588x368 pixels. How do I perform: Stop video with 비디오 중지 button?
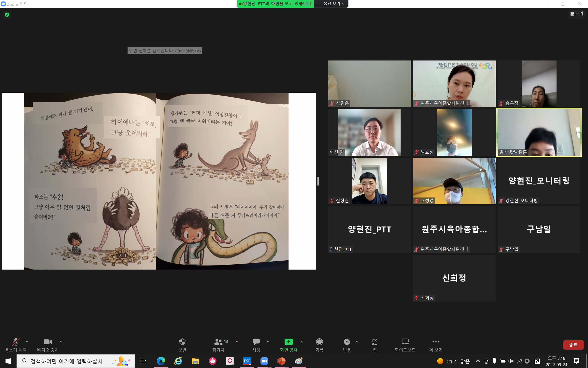48,345
